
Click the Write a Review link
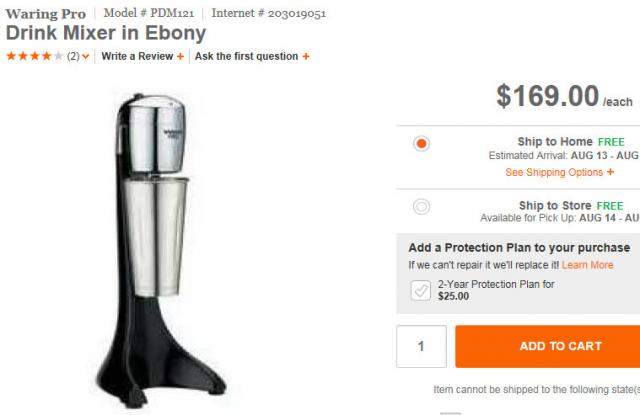(x=138, y=57)
